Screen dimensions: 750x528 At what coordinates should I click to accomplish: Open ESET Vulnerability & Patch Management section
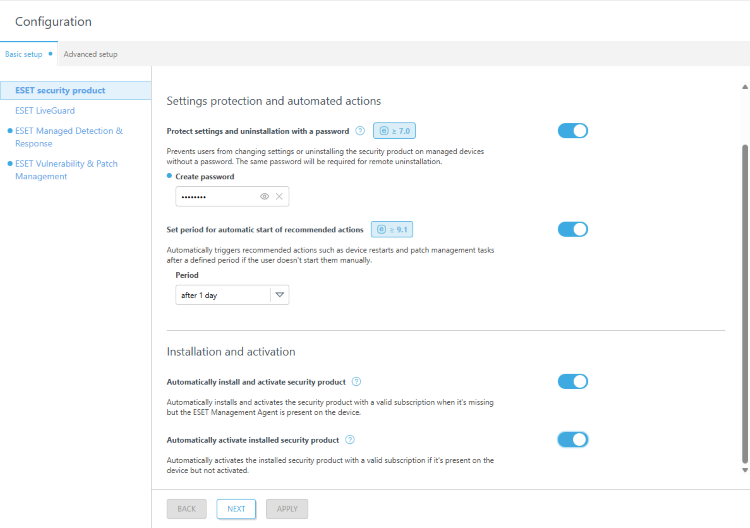pos(67,170)
